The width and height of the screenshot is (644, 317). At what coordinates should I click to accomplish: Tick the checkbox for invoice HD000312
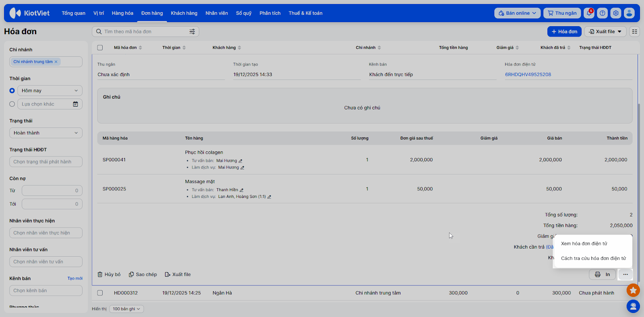pyautogui.click(x=100, y=293)
